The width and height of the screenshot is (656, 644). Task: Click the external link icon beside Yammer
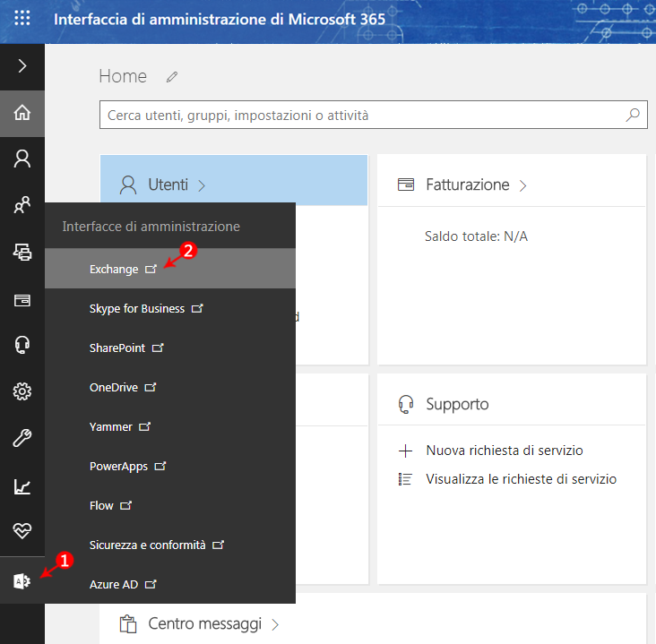coord(145,426)
